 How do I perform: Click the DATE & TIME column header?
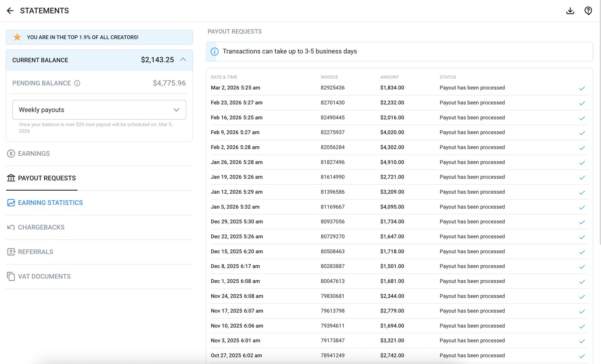[x=224, y=77]
